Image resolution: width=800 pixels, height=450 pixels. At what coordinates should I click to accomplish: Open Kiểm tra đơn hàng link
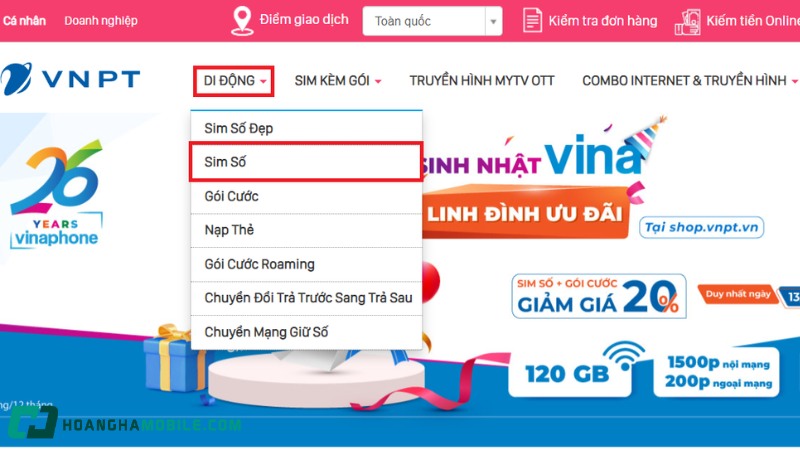point(603,21)
